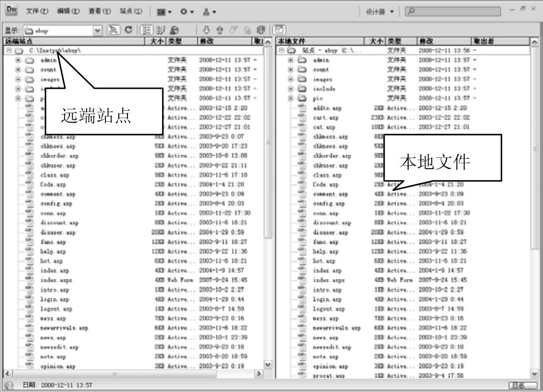Open the 设计器 workspace dropdown
The image size is (543, 392).
click(379, 11)
